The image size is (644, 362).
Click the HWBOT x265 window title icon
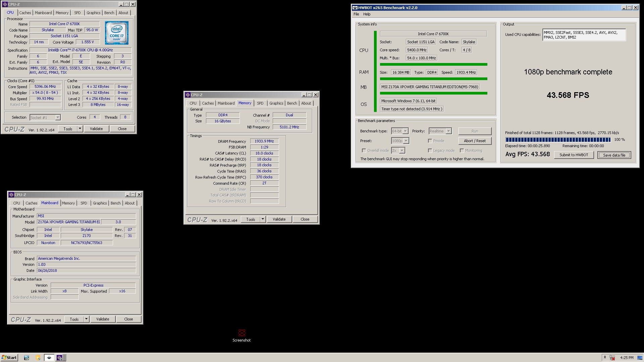(355, 8)
